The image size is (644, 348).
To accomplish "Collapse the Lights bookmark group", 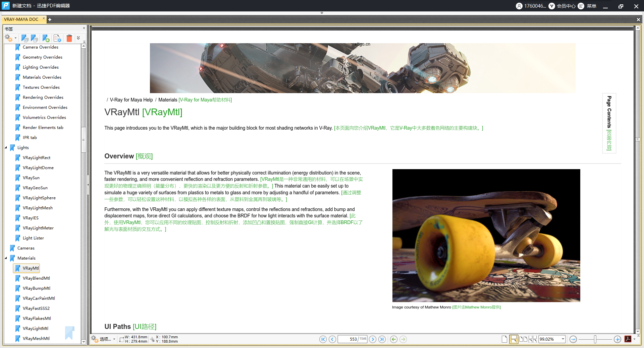I will click(x=6, y=147).
